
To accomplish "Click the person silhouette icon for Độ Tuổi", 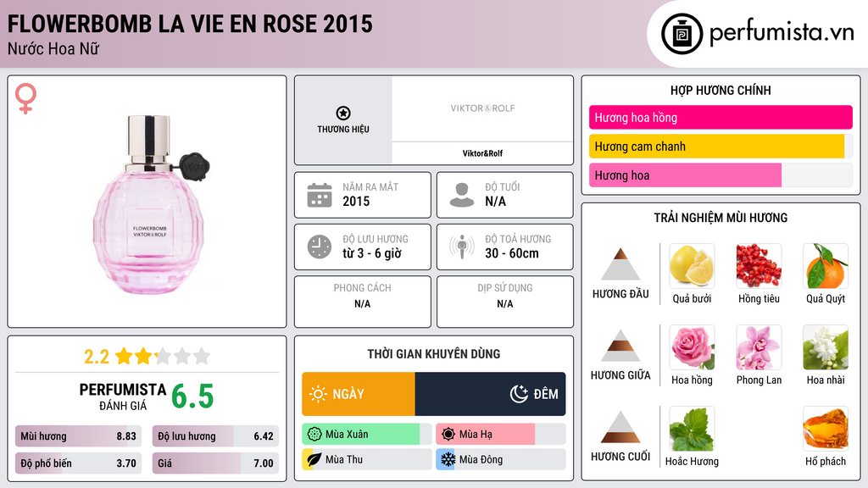I will point(462,194).
